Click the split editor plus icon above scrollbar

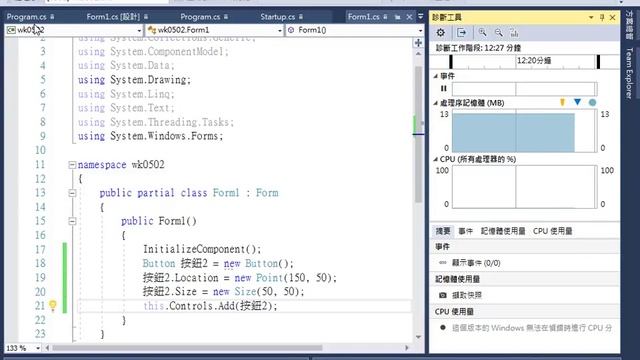418,42
